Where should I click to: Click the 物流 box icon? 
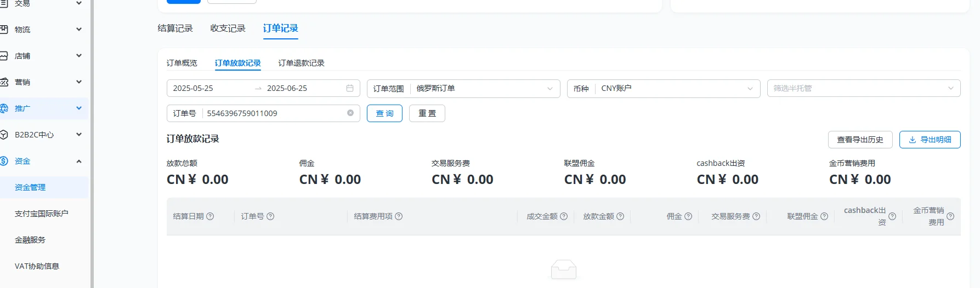(3, 30)
